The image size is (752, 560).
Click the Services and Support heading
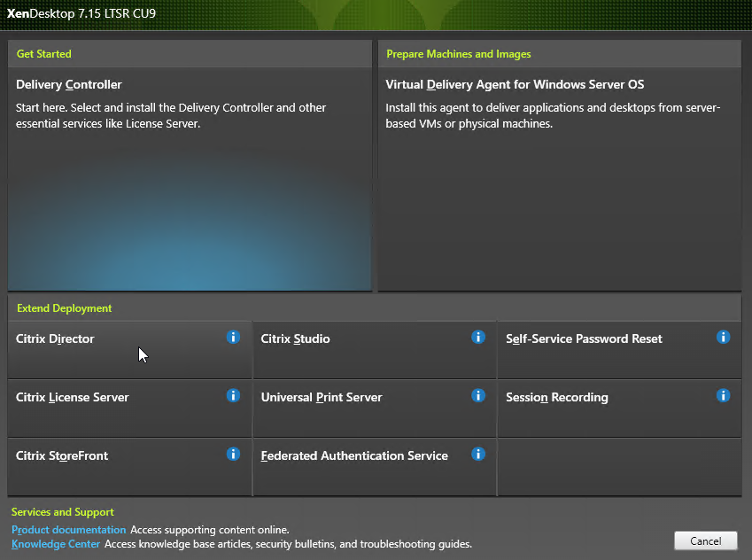point(63,512)
